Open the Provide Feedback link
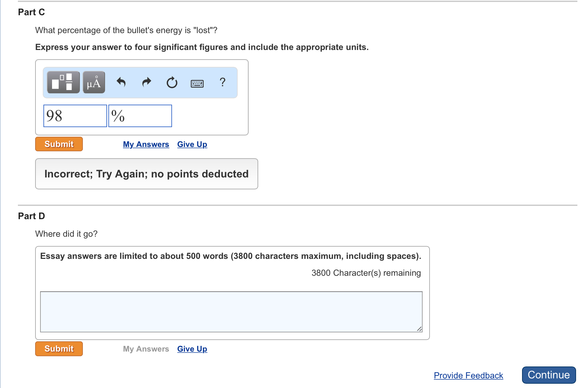 468,375
